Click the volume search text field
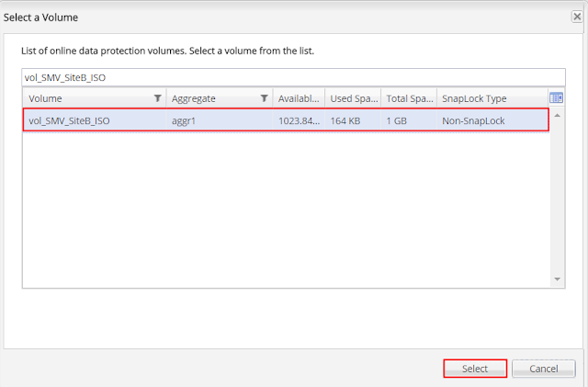588x387 pixels. click(293, 77)
